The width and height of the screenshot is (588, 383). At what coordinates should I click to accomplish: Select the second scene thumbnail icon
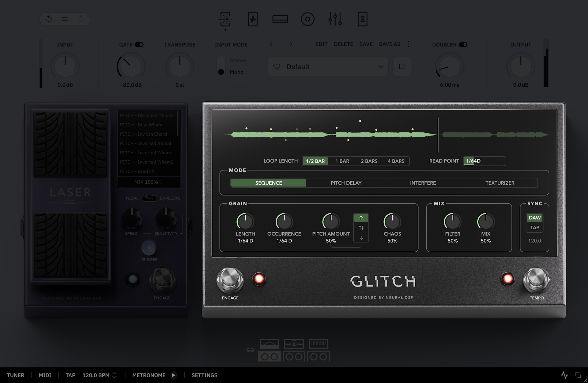click(294, 344)
